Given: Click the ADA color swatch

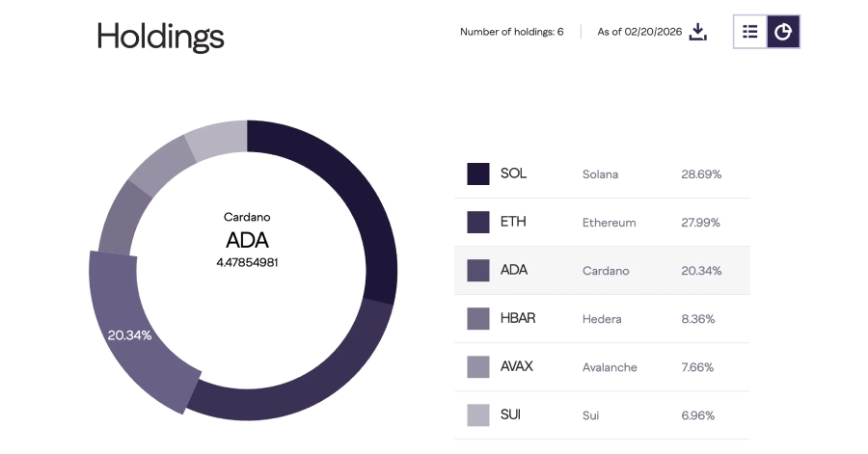Looking at the screenshot, I should point(478,271).
